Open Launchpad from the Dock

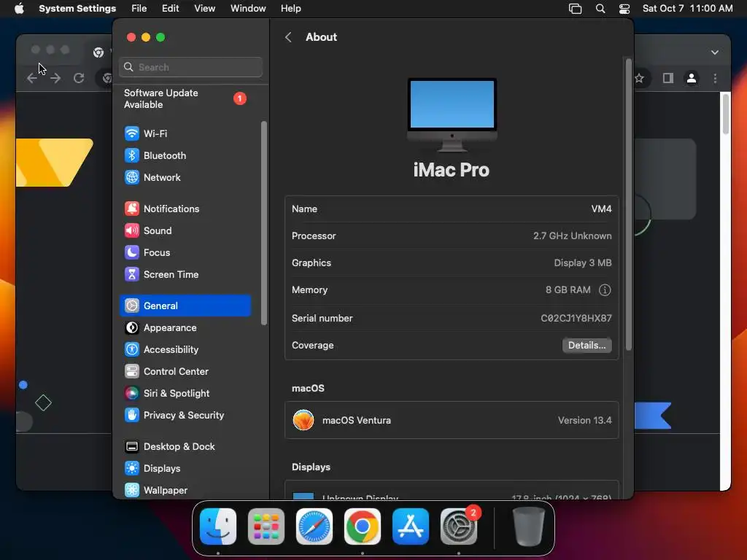point(266,526)
